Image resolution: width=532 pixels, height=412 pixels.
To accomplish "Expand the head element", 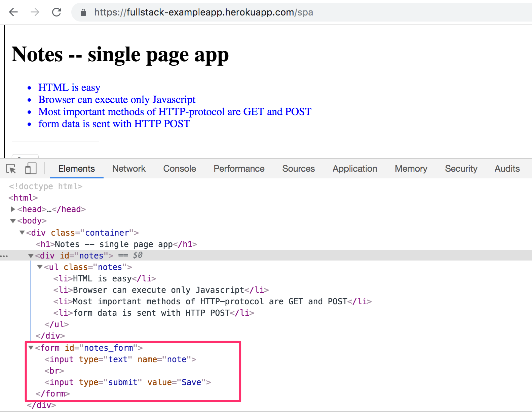I will pyautogui.click(x=13, y=209).
